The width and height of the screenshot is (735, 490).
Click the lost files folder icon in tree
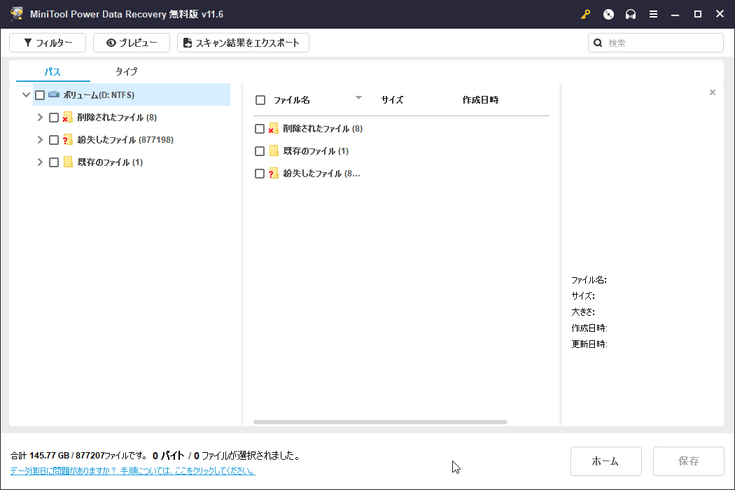[68, 140]
